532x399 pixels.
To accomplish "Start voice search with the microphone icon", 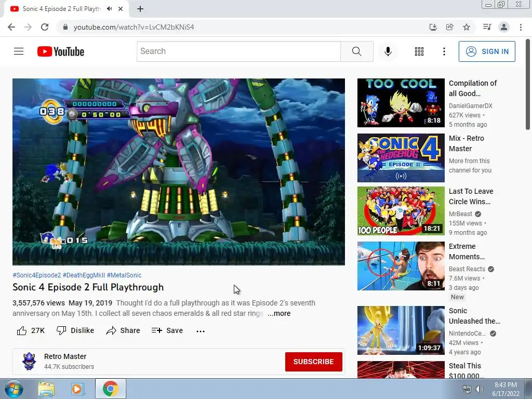I will coord(388,51).
